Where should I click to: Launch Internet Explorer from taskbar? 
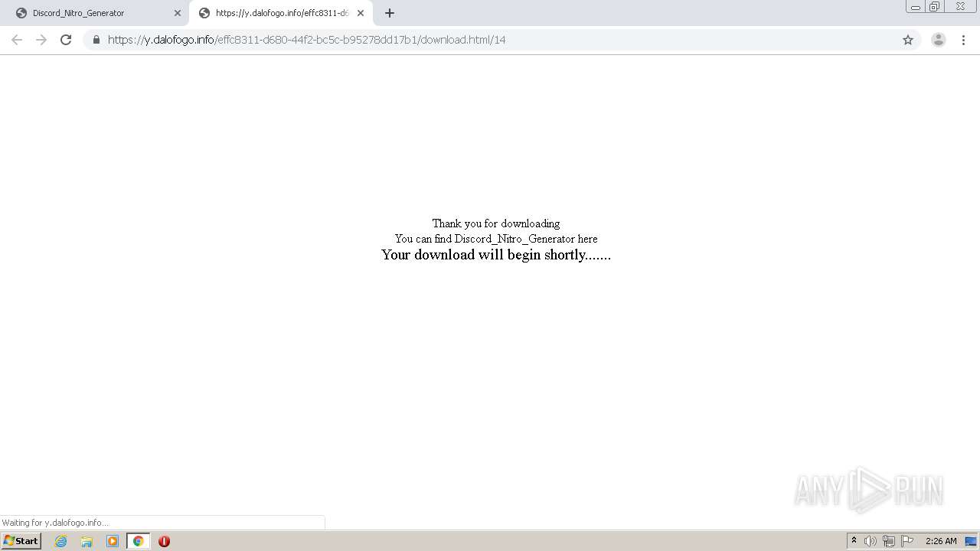[x=61, y=541]
